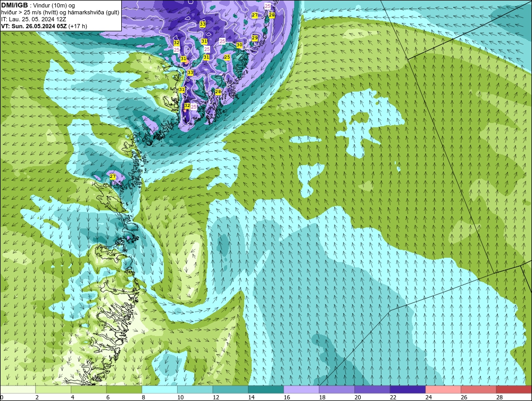The height and width of the screenshot is (401, 532).
Task: Click the yellow '25' maximum gust label
Action: point(227,57)
